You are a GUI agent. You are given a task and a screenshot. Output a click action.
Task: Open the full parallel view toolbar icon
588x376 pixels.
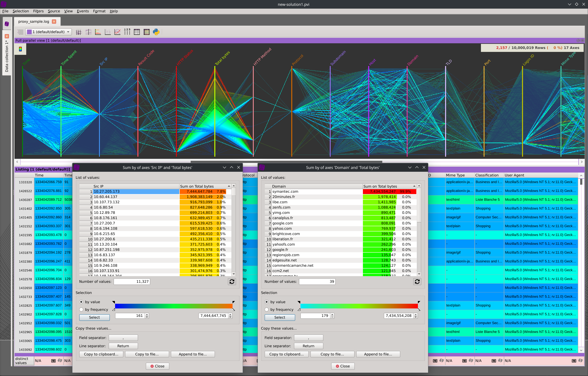click(x=79, y=32)
